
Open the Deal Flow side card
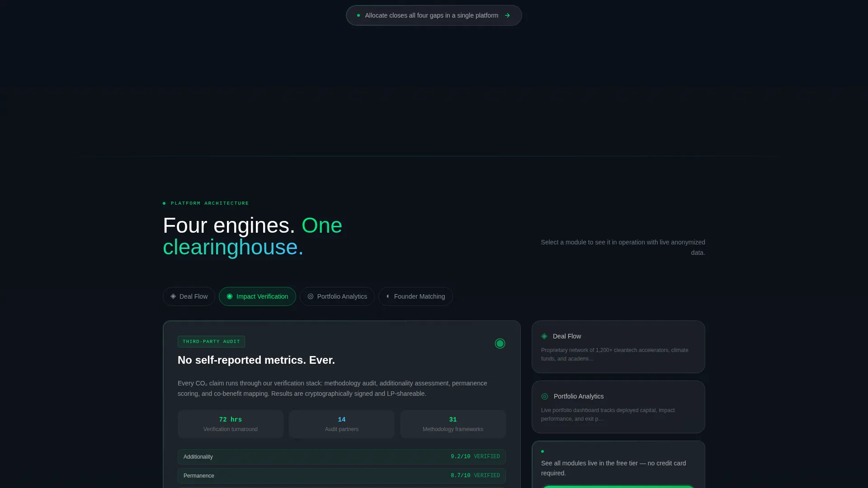pos(618,347)
